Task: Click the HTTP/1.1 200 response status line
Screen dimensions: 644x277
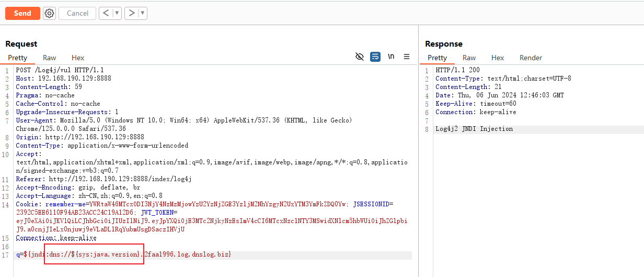Action: (x=457, y=70)
